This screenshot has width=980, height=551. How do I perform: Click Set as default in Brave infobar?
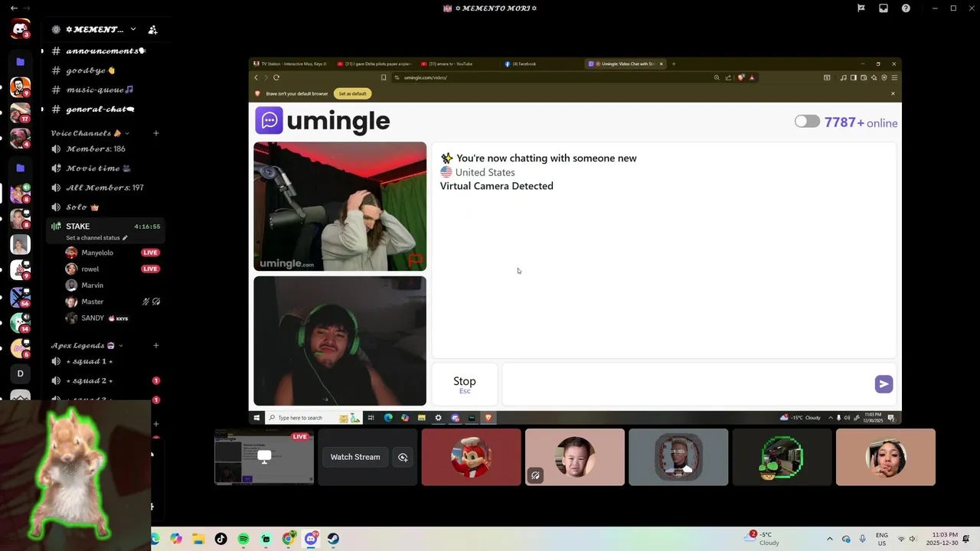click(353, 93)
